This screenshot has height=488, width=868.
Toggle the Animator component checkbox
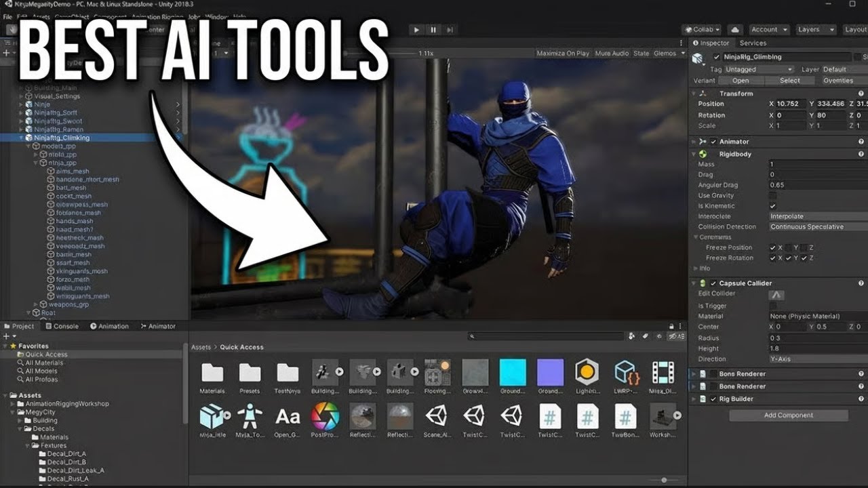pyautogui.click(x=713, y=142)
